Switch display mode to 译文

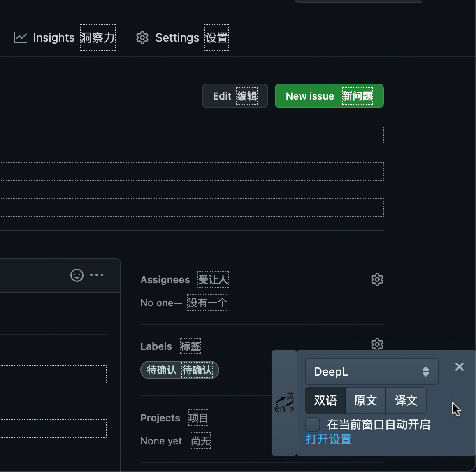[406, 400]
